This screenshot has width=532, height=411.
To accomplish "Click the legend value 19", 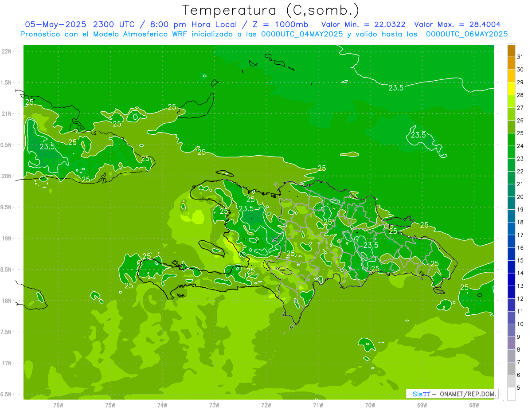I will [520, 210].
